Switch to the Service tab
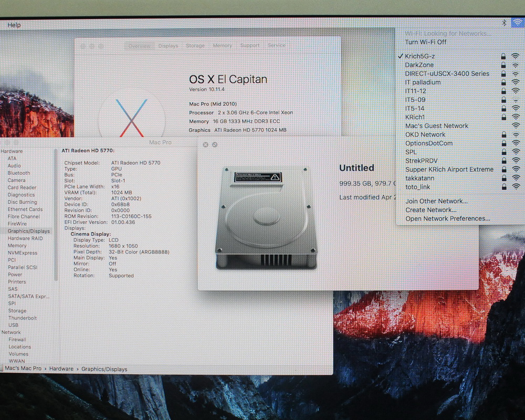The height and width of the screenshot is (420, 525). pyautogui.click(x=277, y=45)
